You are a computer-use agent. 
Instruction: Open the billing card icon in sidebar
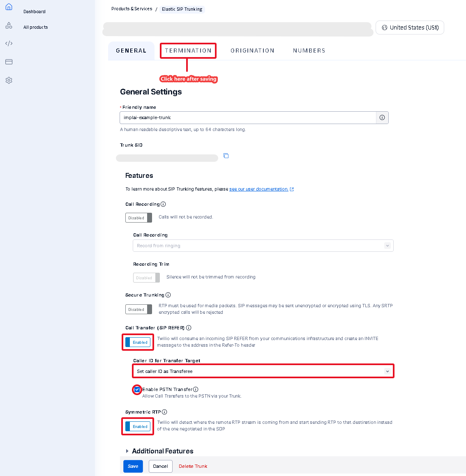[9, 62]
